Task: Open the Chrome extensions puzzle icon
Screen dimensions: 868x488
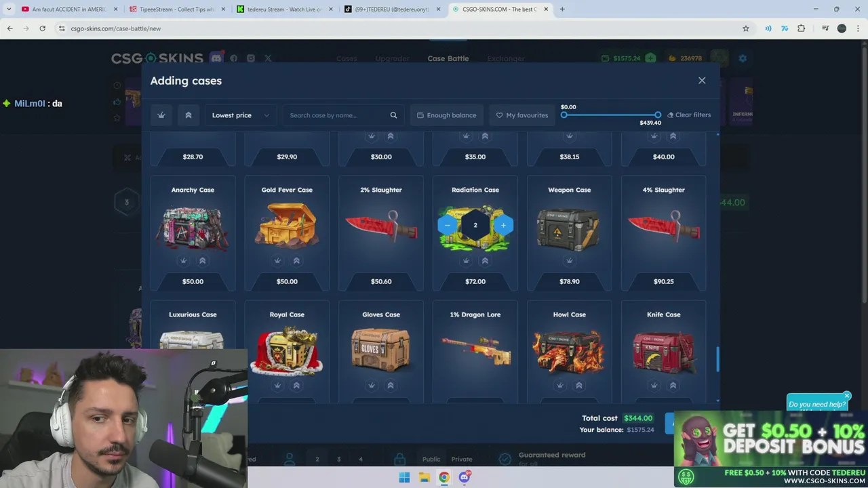Action: click(802, 28)
